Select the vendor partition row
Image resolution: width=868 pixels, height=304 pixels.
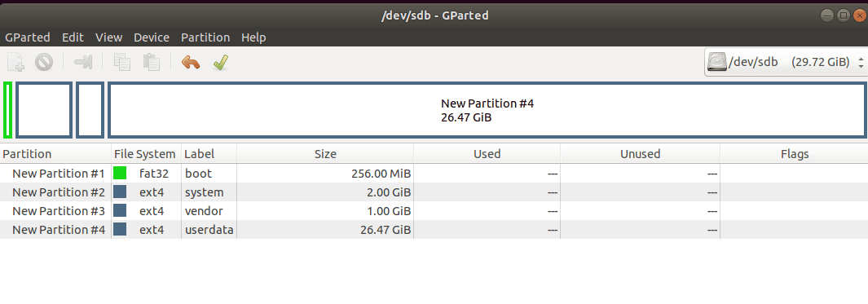tap(434, 211)
